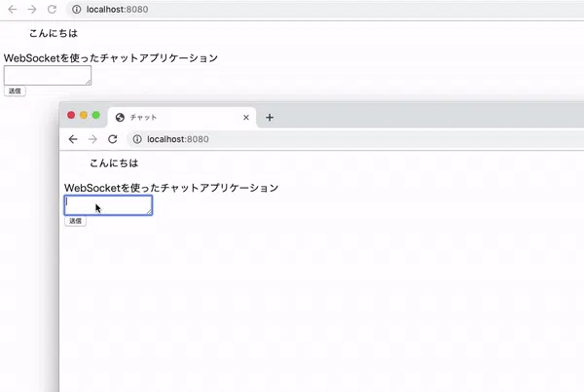
Task: Open a new tab with plus button
Action: [270, 118]
